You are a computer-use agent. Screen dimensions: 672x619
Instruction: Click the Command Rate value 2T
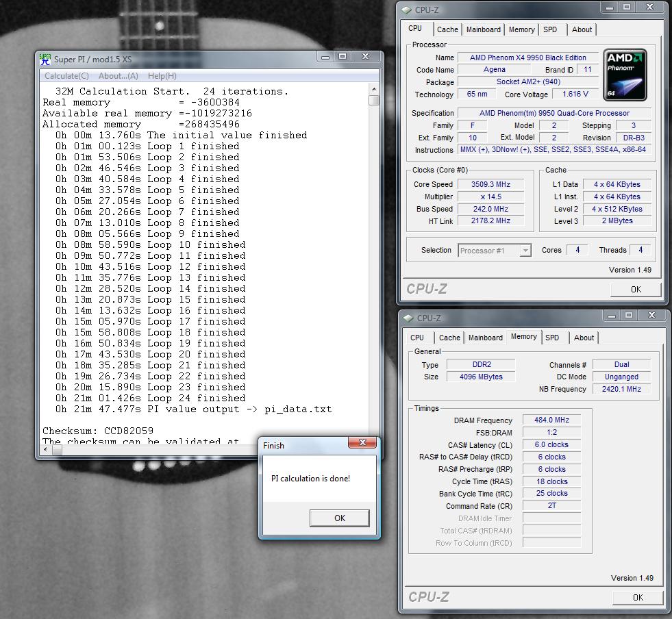pyautogui.click(x=552, y=506)
